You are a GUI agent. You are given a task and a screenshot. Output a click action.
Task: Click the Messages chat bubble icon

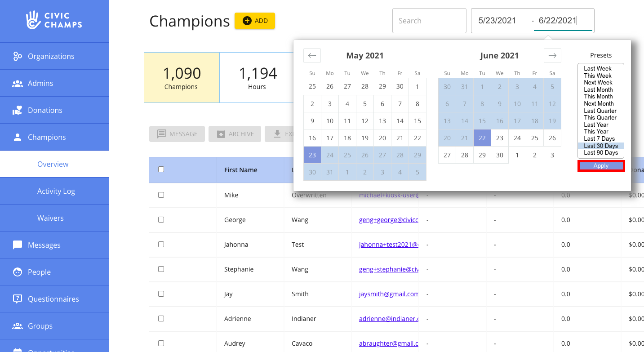(x=18, y=245)
